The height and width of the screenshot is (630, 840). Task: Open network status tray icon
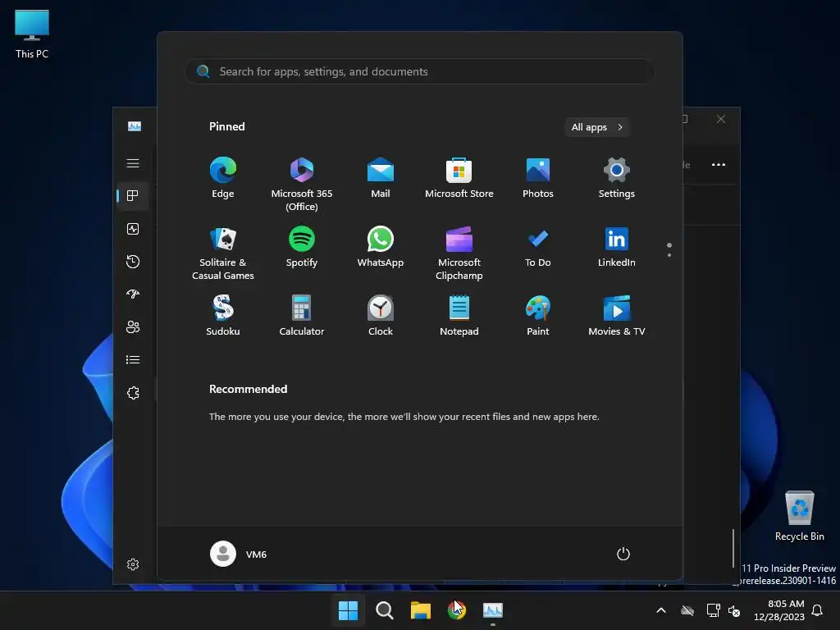(x=713, y=610)
